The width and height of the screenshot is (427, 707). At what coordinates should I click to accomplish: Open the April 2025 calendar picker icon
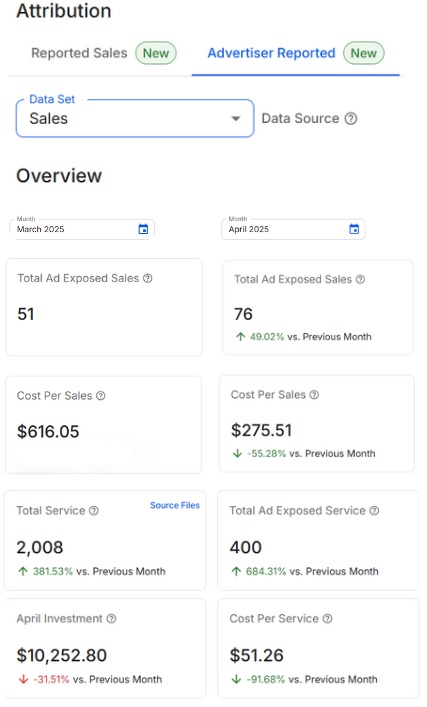[354, 229]
